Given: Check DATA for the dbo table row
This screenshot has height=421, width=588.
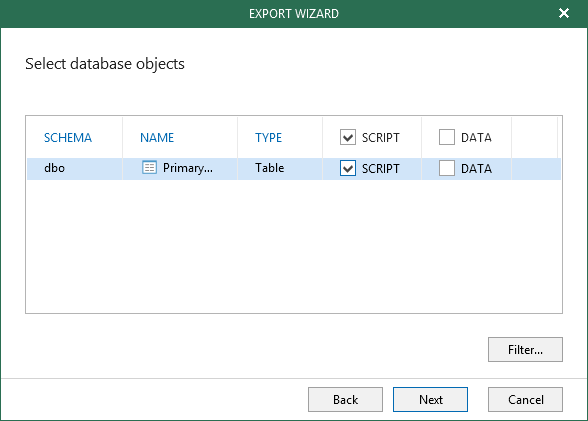Looking at the screenshot, I should (447, 168).
